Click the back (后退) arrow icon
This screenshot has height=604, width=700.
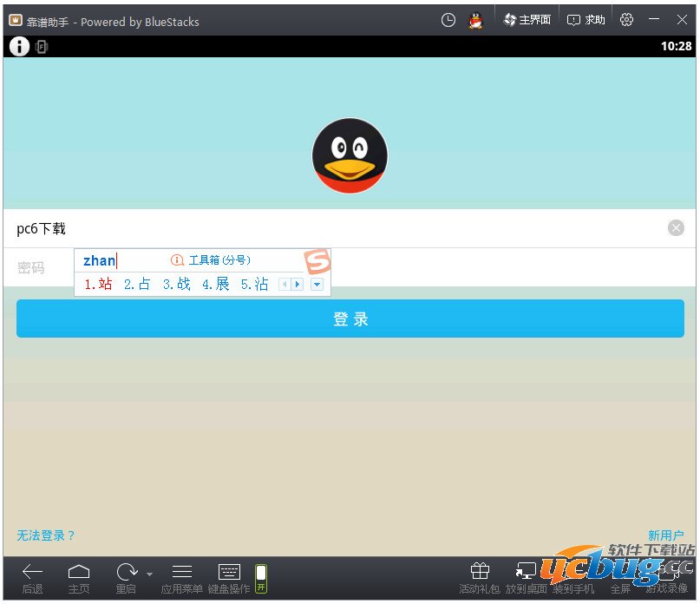32,571
